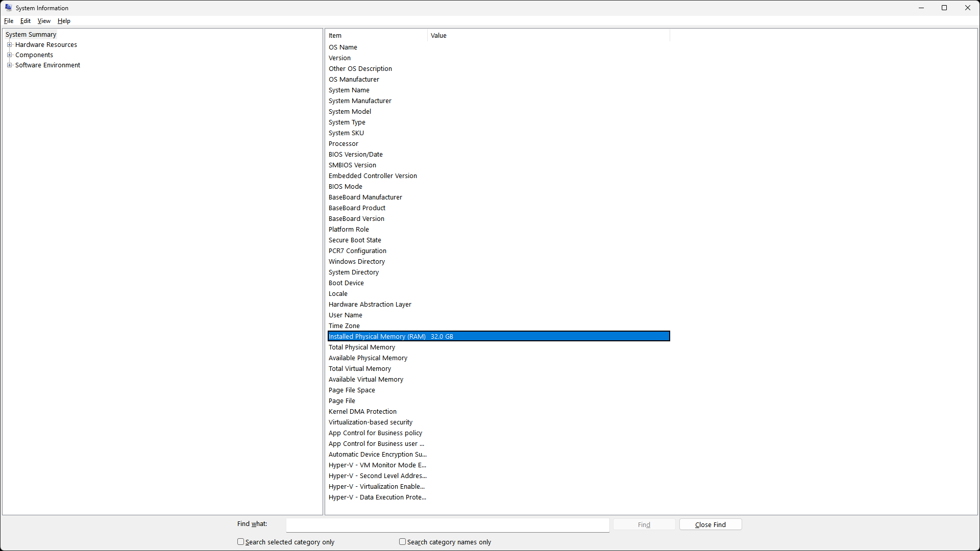This screenshot has width=980, height=551.
Task: Select the Embedded Controller Version row
Action: (x=499, y=176)
